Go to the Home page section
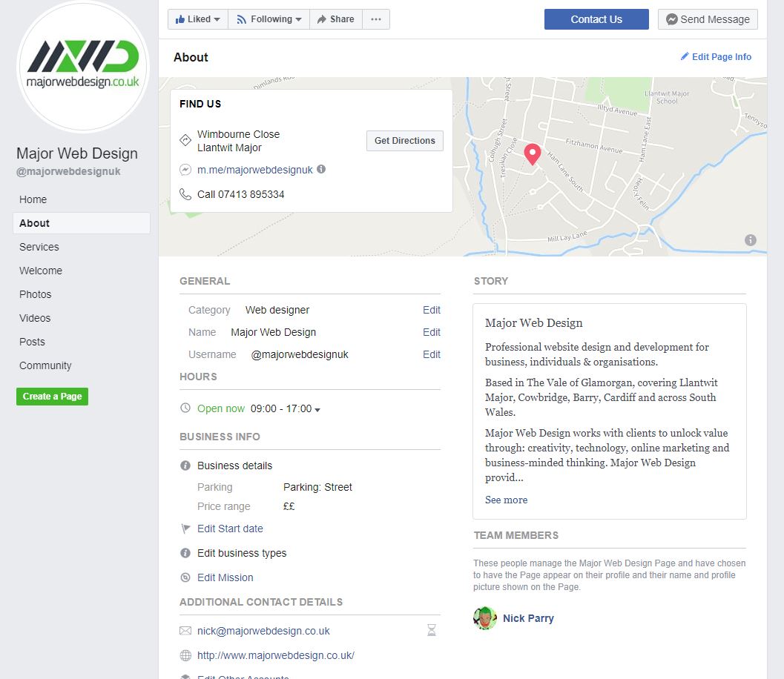Image resolution: width=784 pixels, height=679 pixels. pyautogui.click(x=33, y=199)
